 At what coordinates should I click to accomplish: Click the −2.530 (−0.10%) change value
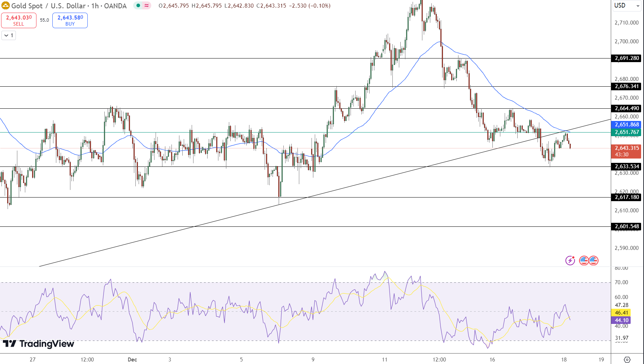tap(310, 6)
